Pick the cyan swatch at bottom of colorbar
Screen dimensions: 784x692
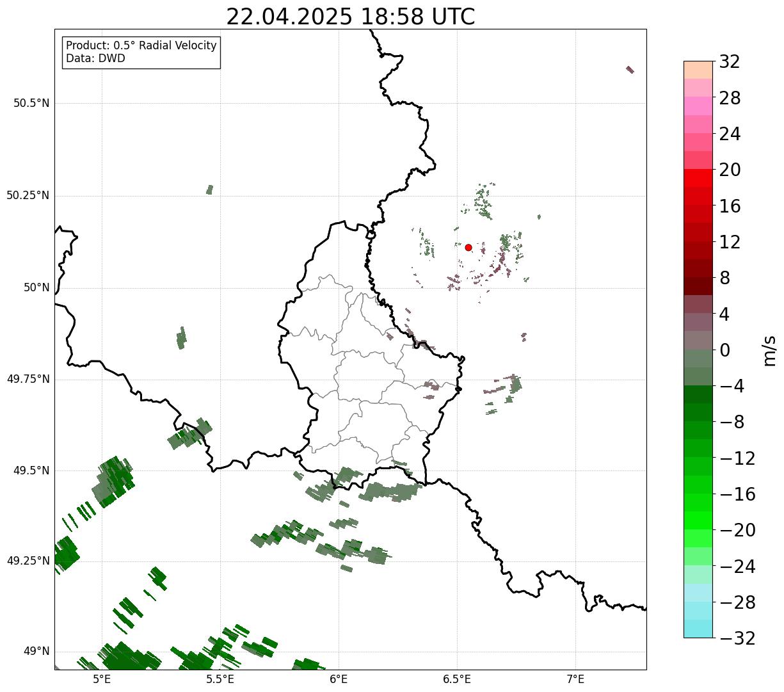(x=698, y=629)
